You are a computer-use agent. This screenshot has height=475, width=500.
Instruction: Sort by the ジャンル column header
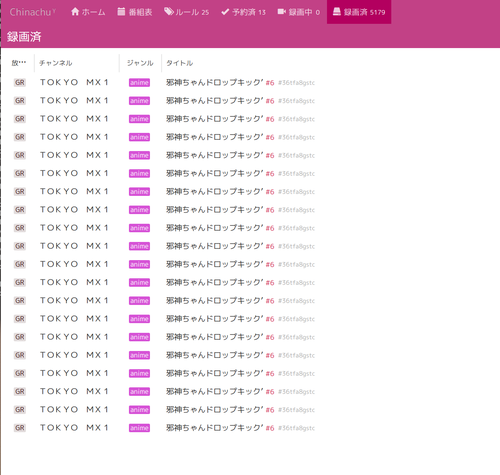point(140,63)
